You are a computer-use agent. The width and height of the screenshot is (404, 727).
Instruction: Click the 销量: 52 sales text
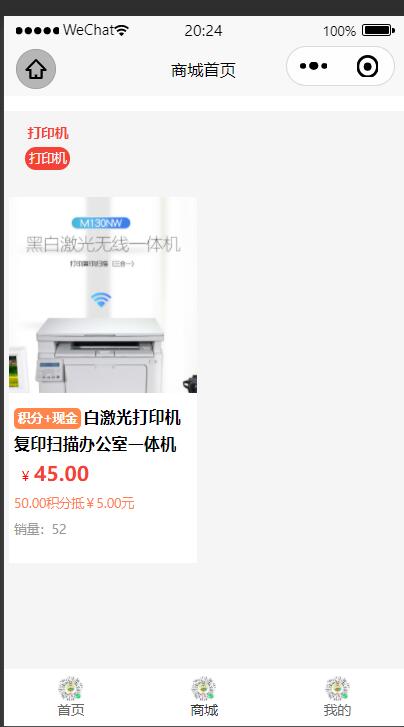point(40,529)
